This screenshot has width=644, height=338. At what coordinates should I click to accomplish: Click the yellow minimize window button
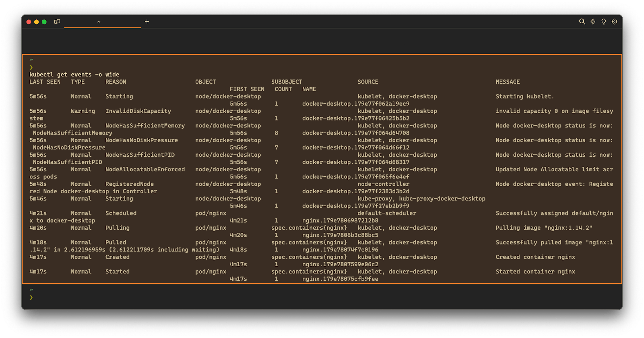point(37,22)
